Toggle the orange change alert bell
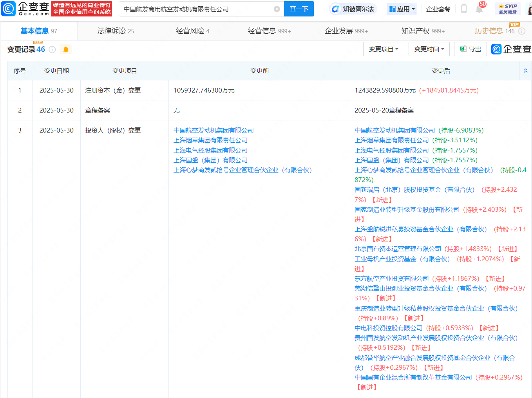Viewport: 532px width, 398px height. (x=66, y=49)
